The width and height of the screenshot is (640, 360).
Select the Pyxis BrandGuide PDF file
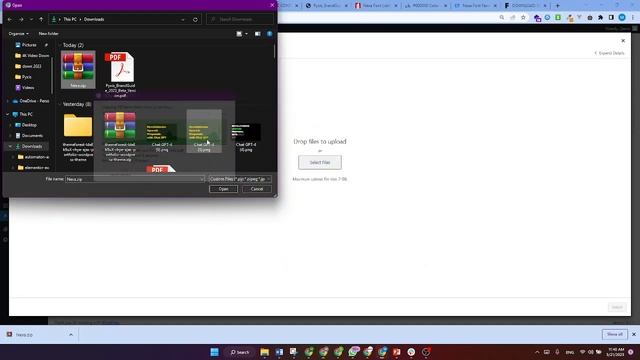[x=120, y=74]
